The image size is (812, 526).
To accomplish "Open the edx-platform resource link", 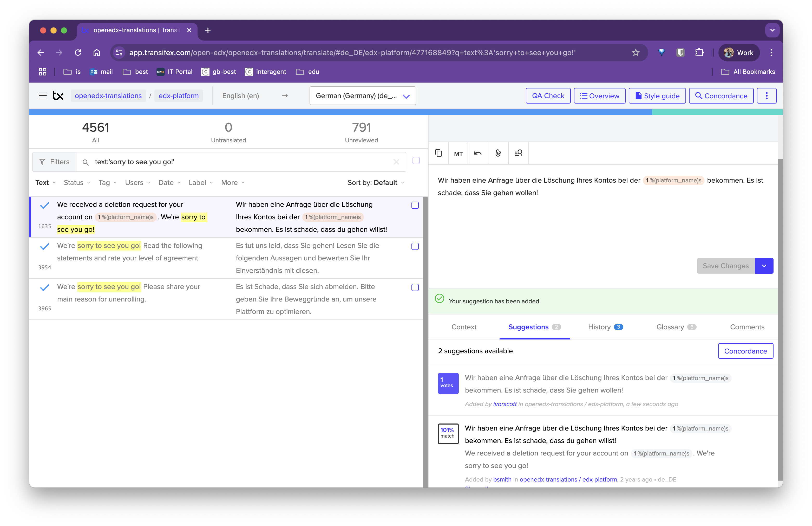I will pos(178,96).
